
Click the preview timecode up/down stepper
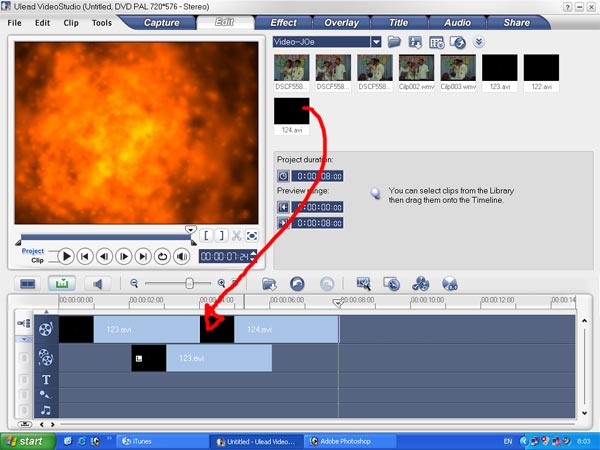(x=253, y=256)
